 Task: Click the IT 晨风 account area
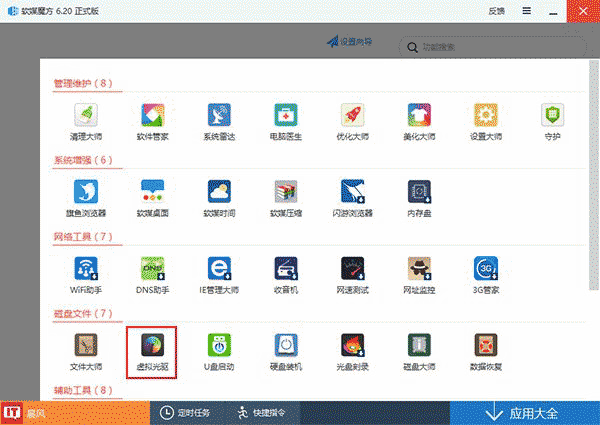(75, 413)
